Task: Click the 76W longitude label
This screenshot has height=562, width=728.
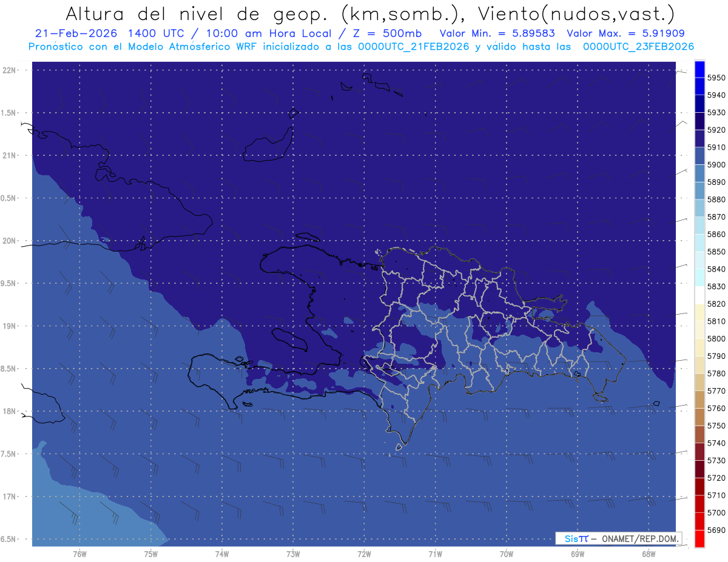Action: coord(79,554)
